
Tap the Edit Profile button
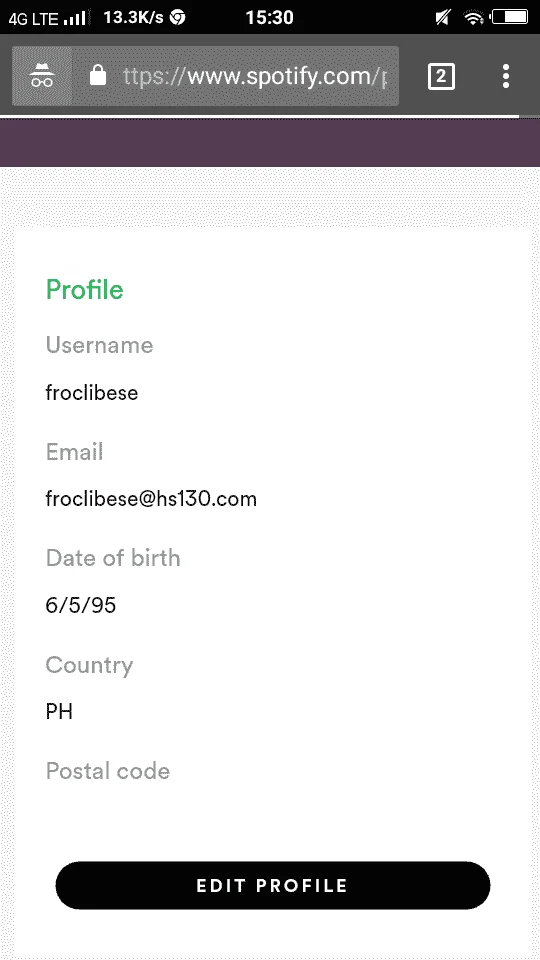pos(273,885)
